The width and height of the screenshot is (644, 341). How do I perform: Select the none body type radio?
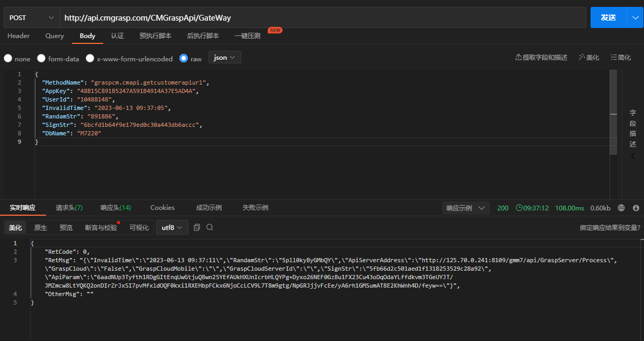8,59
